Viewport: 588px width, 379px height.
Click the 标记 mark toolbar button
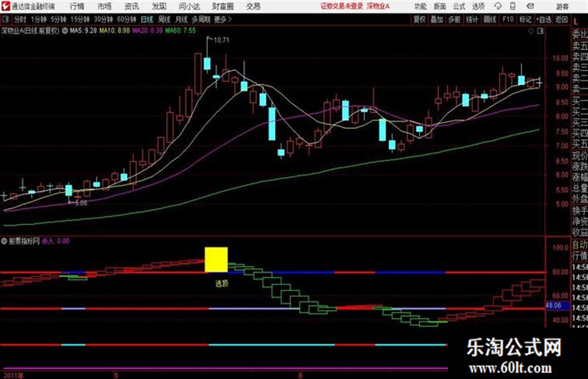[x=525, y=19]
